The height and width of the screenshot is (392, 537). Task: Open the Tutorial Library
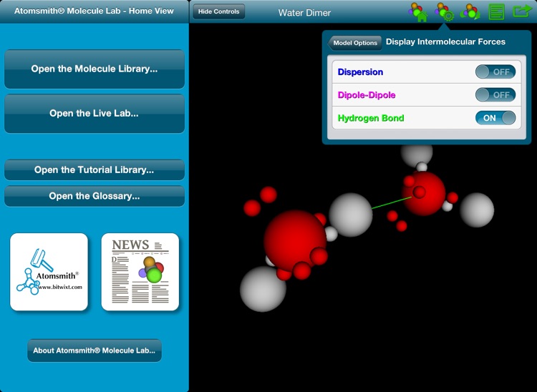coord(95,170)
